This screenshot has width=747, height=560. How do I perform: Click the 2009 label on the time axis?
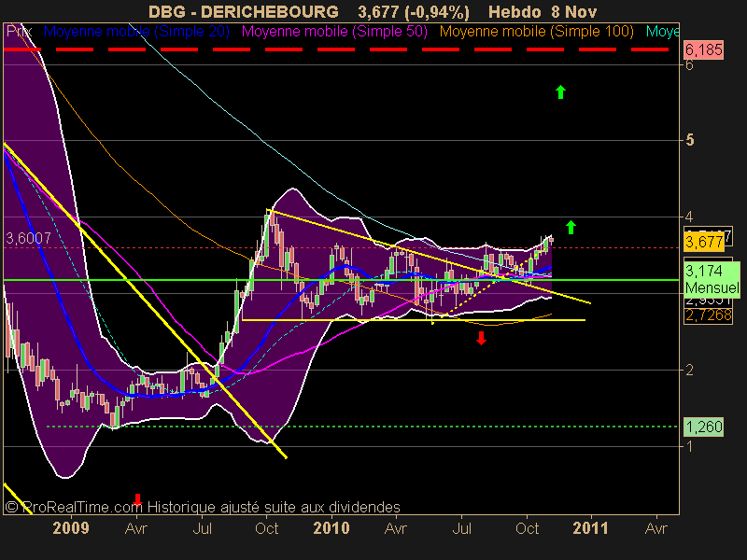(x=71, y=528)
